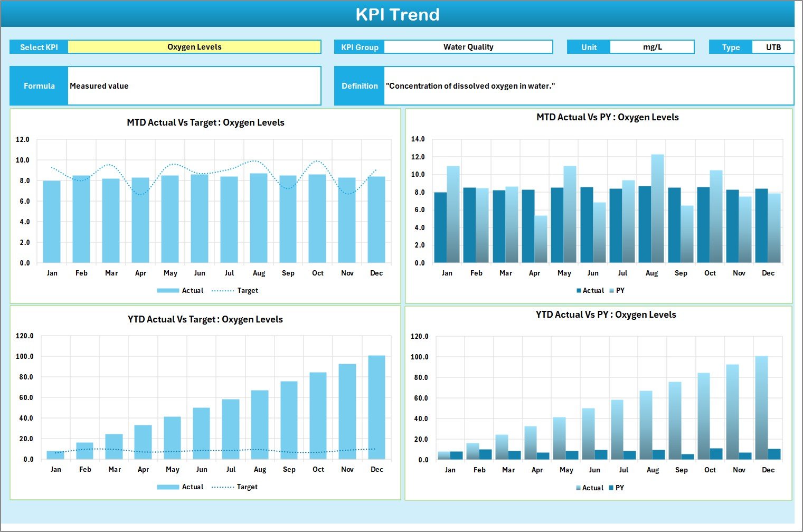Select Actual legend swatch in YTD Actual Vs PY
The image size is (803, 532).
click(579, 488)
